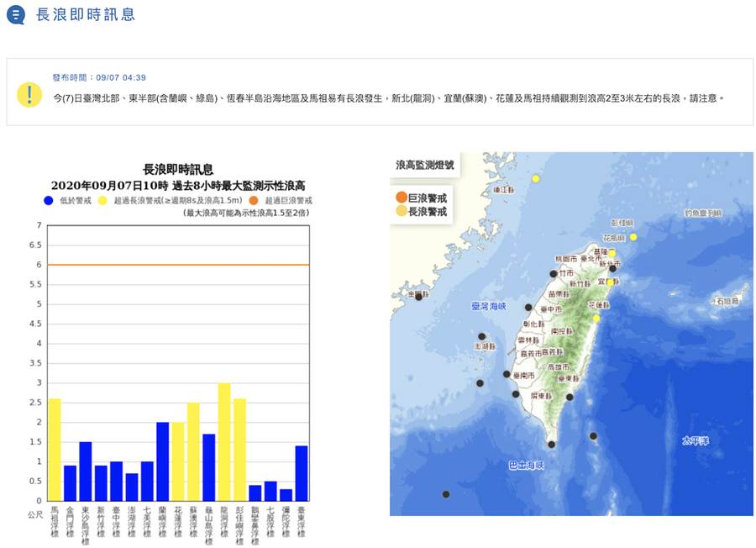
Task: Click the black buoy marker above 澎湖縣
Action: 481,337
